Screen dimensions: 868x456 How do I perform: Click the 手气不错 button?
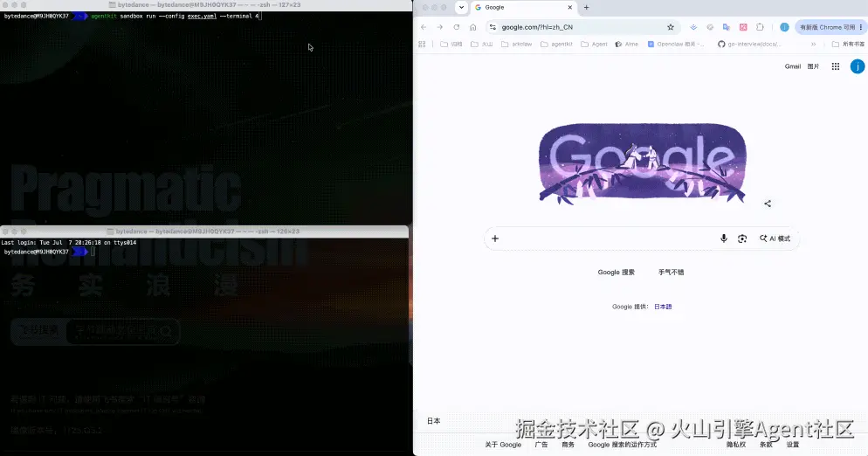point(671,272)
